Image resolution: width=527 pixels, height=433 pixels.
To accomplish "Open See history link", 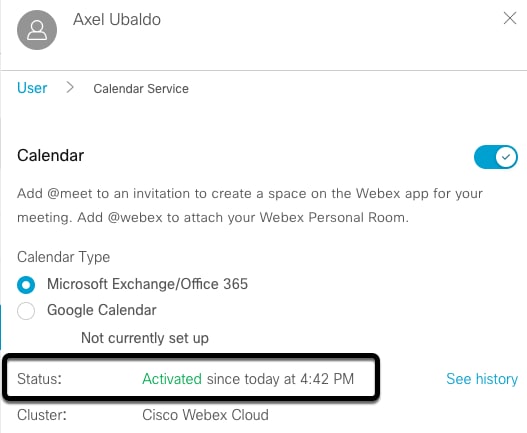I will click(x=482, y=379).
